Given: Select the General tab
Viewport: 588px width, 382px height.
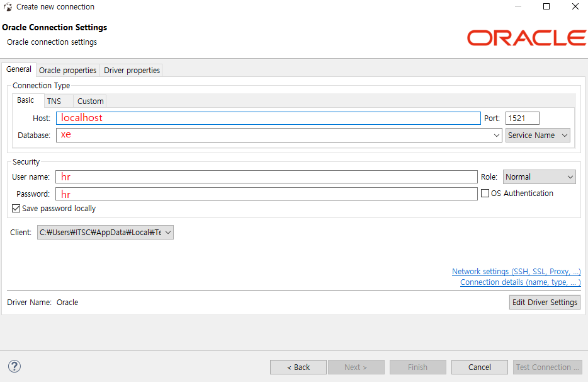Looking at the screenshot, I should click(x=19, y=69).
